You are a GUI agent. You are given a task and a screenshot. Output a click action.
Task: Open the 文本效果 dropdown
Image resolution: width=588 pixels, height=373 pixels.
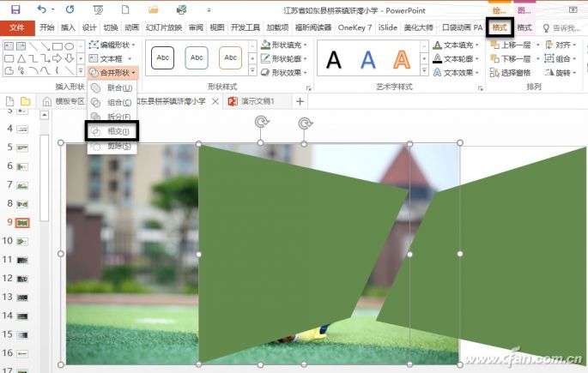456,73
